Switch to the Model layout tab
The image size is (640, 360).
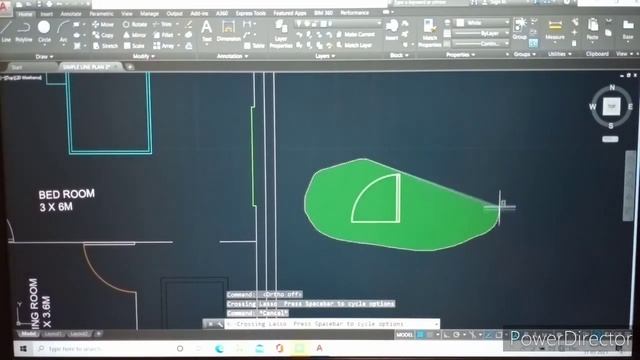(28, 334)
